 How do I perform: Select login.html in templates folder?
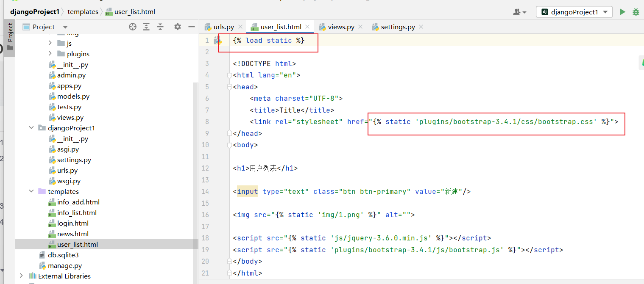pyautogui.click(x=73, y=223)
